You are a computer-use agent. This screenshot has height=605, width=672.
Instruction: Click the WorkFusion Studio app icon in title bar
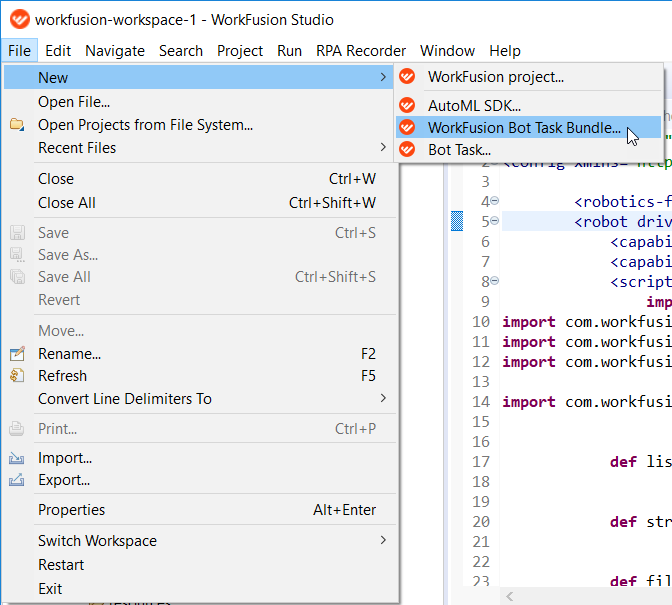pyautogui.click(x=19, y=20)
